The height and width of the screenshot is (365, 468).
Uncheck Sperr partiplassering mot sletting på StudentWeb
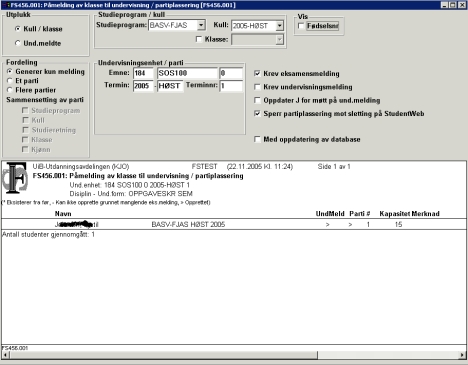tap(257, 114)
